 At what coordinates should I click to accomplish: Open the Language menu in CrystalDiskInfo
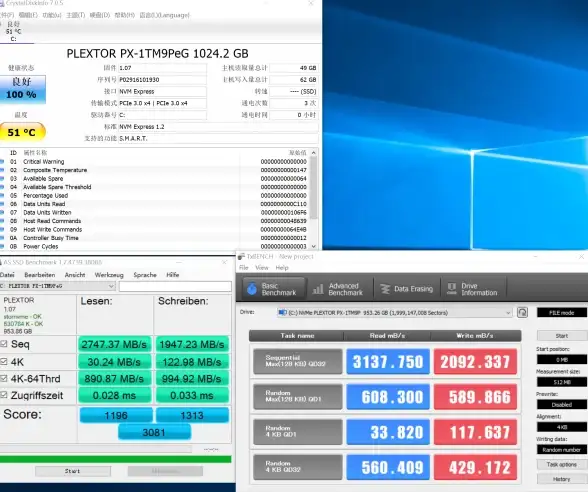point(165,15)
